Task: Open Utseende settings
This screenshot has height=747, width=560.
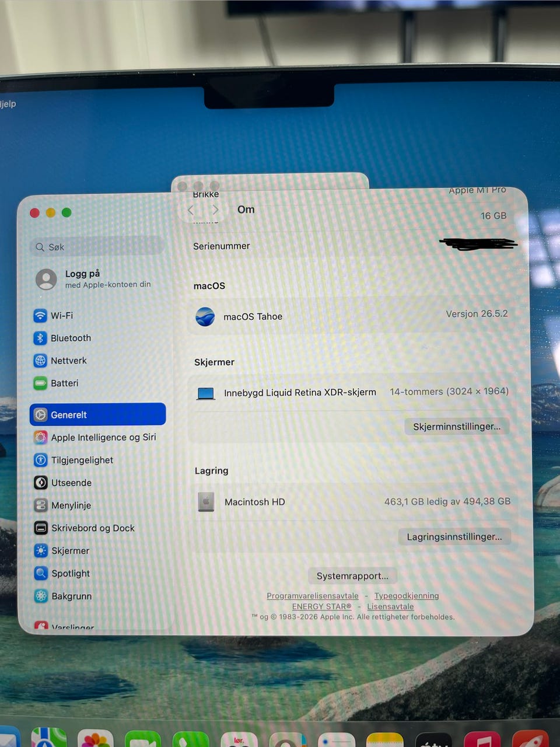Action: 63,483
